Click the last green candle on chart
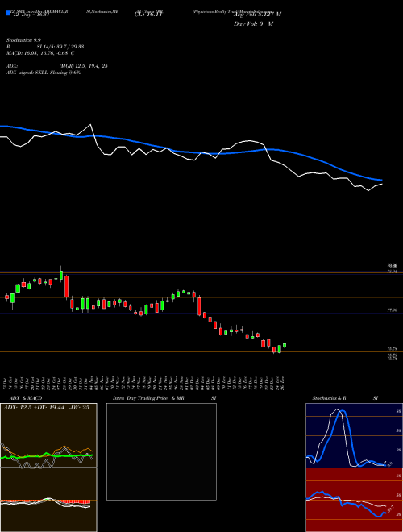The image size is (403, 532). pos(285,345)
